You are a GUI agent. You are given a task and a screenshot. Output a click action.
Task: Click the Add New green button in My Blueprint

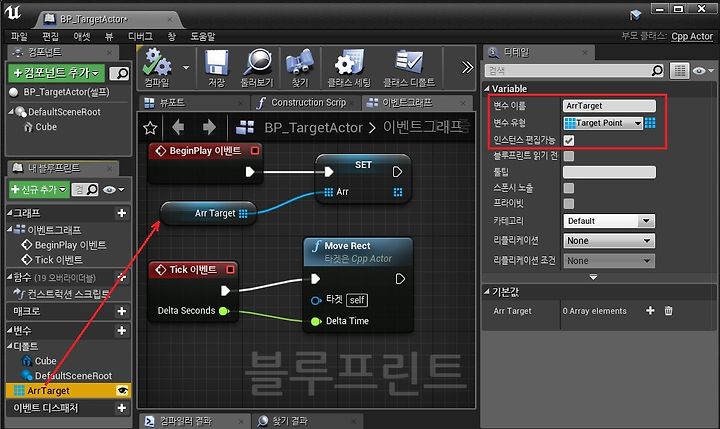[x=39, y=189]
